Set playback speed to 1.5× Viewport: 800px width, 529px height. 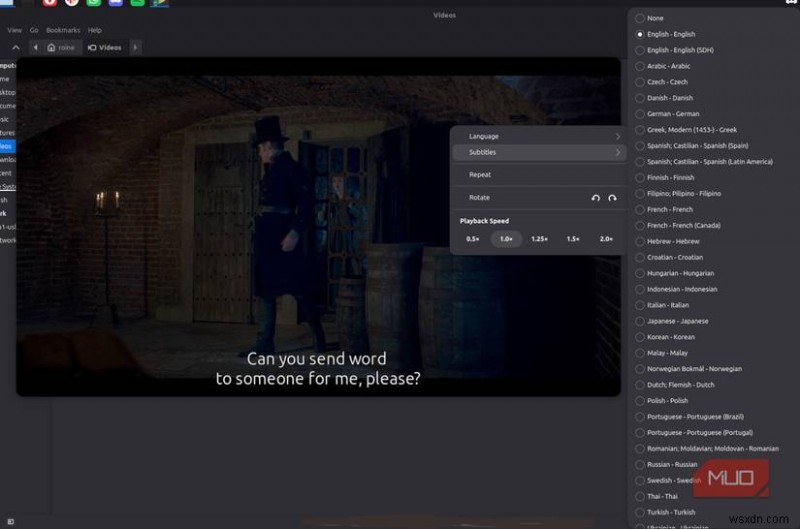[573, 239]
